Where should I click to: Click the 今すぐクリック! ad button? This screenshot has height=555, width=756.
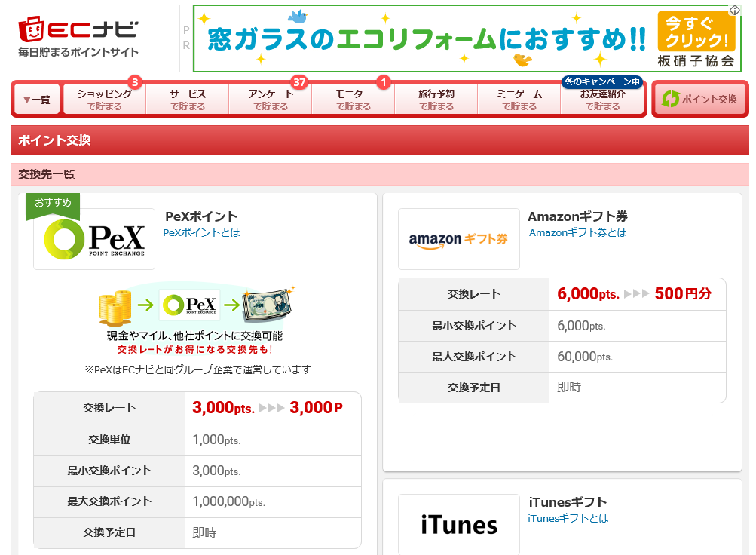coord(696,31)
